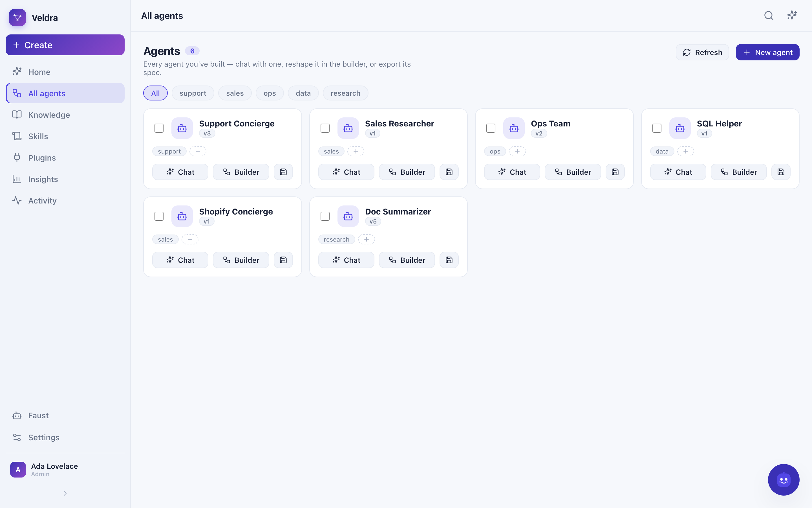View the Activity page

65,201
